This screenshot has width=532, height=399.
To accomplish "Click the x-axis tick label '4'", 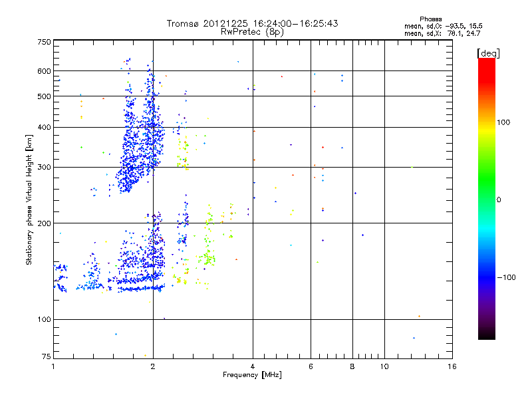I will (253, 366).
